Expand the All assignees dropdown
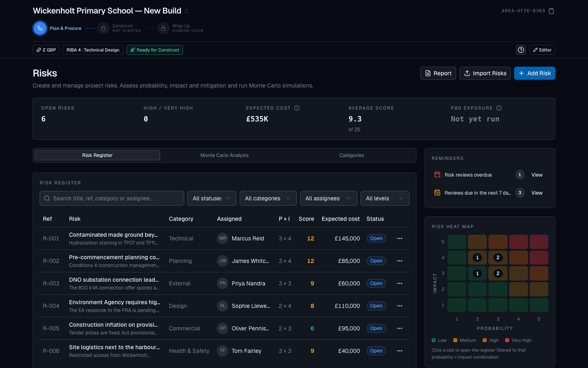 tap(329, 198)
